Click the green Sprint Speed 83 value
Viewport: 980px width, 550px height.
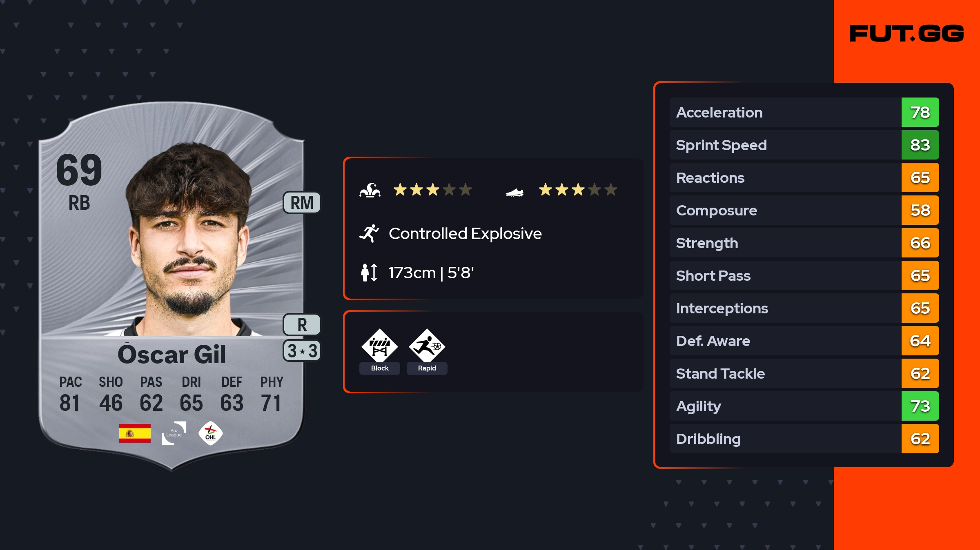920,145
